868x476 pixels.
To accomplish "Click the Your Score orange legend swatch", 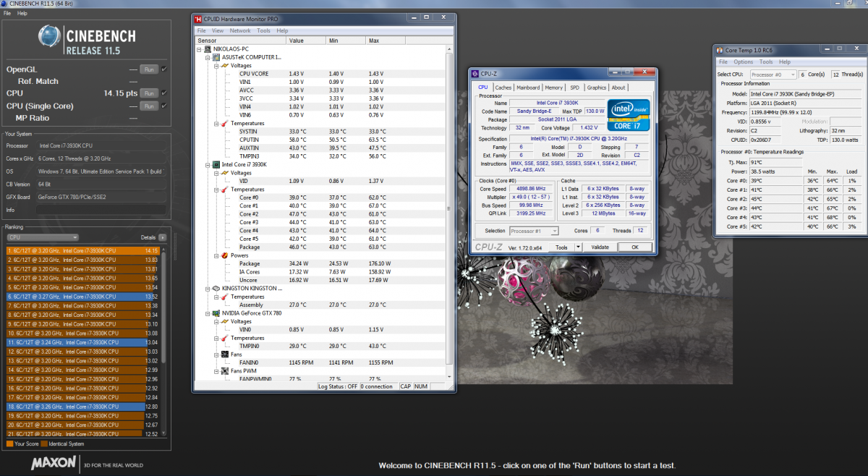I will pyautogui.click(x=9, y=443).
